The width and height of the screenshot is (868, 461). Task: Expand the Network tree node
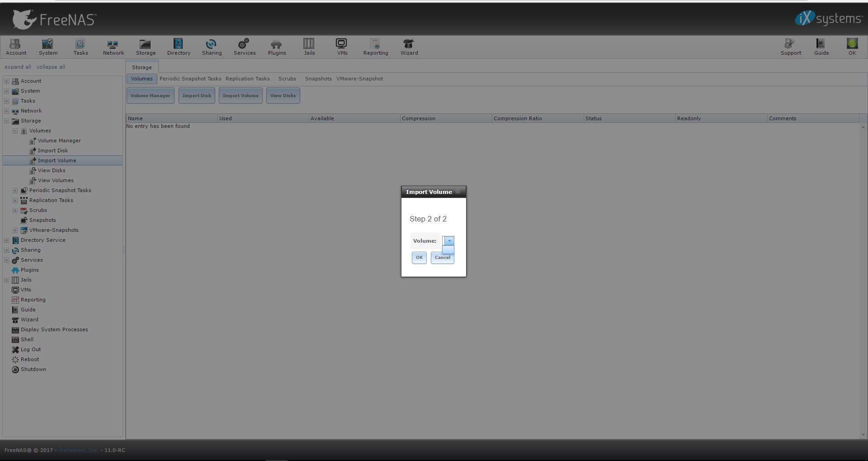(x=6, y=111)
